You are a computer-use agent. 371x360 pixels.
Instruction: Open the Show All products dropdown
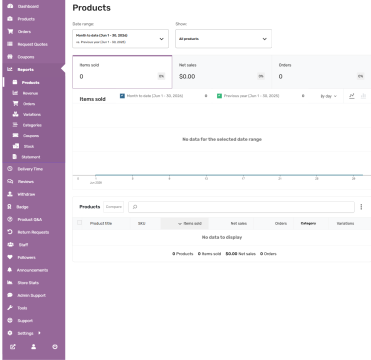pyautogui.click(x=223, y=39)
